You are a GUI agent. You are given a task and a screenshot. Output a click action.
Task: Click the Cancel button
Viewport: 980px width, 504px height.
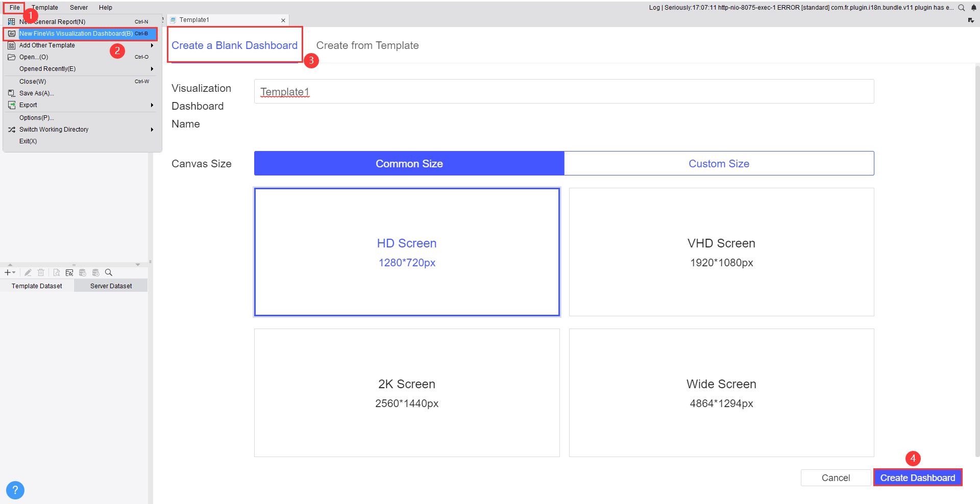(836, 477)
